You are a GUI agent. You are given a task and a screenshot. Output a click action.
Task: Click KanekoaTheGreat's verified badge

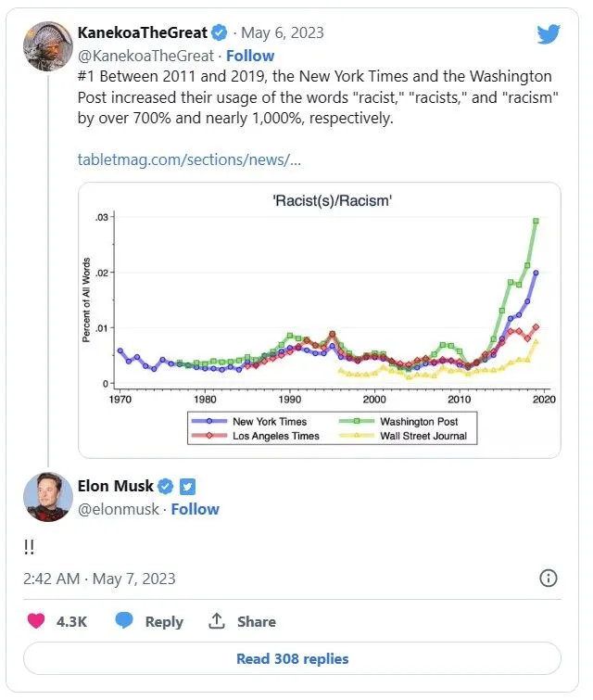pyautogui.click(x=220, y=32)
